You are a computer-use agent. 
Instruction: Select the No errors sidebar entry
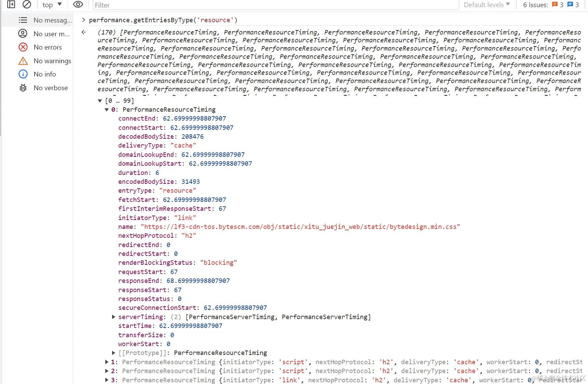tap(48, 47)
